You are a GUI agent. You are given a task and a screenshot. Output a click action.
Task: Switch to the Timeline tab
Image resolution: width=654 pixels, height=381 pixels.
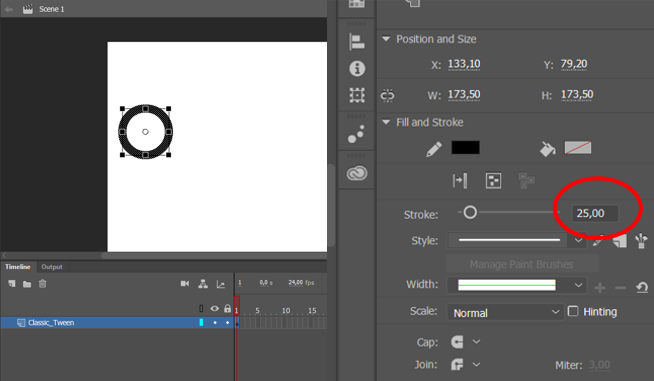pos(18,267)
